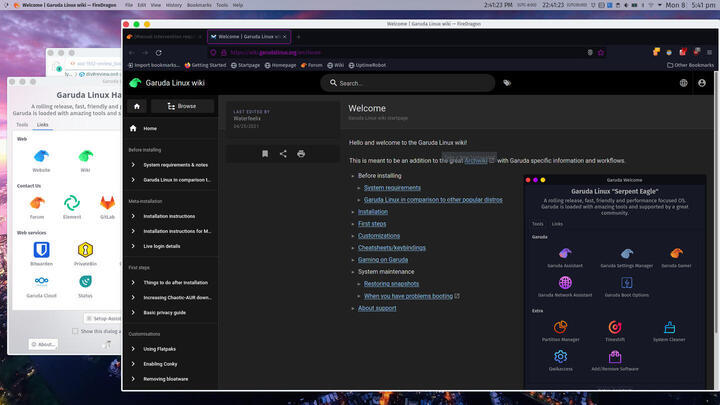Open the Restoring snapshots link

[x=391, y=284]
